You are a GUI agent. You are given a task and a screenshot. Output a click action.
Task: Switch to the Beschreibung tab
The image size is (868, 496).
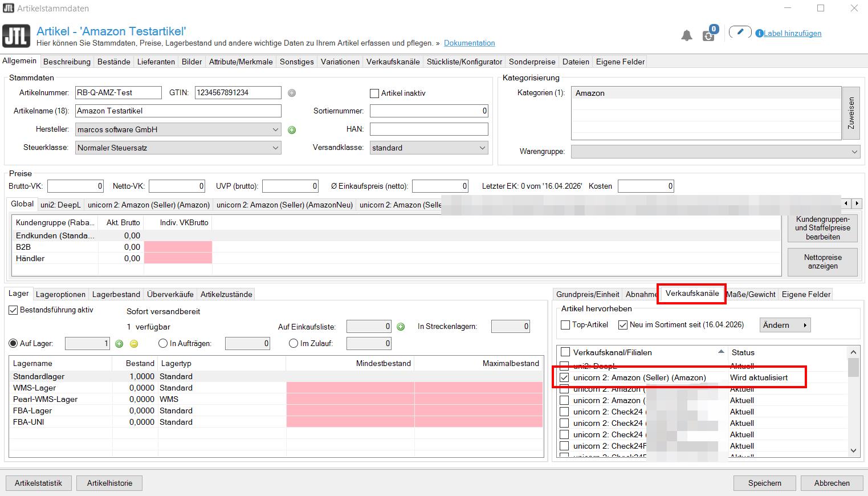pos(67,62)
